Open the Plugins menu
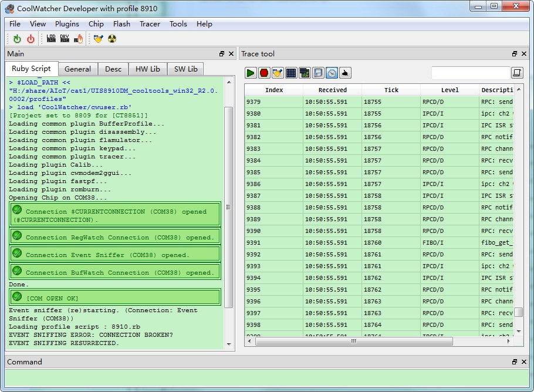Viewport: 534px width, 392px height. point(67,24)
